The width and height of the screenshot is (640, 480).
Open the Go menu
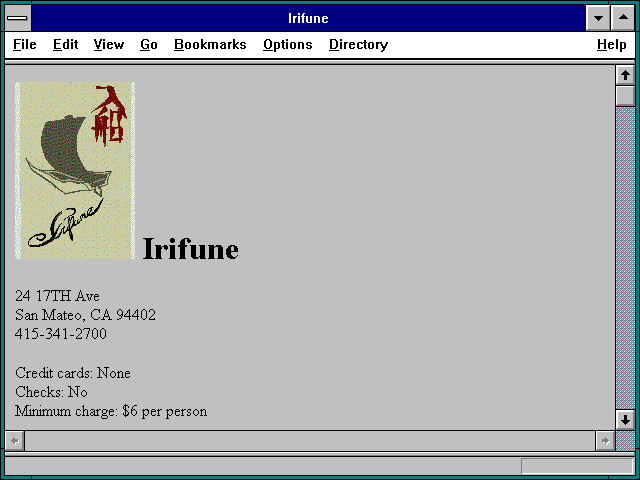[149, 44]
